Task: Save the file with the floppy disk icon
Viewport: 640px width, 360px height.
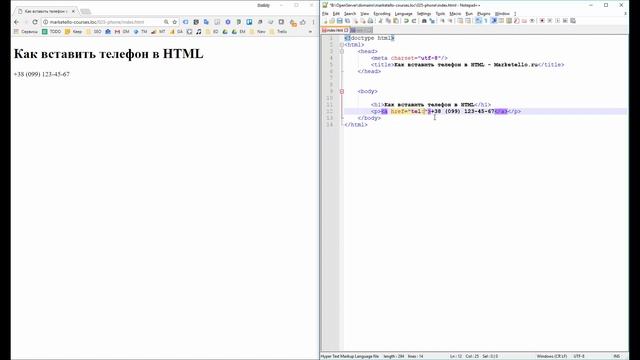Action: pyautogui.click(x=340, y=21)
